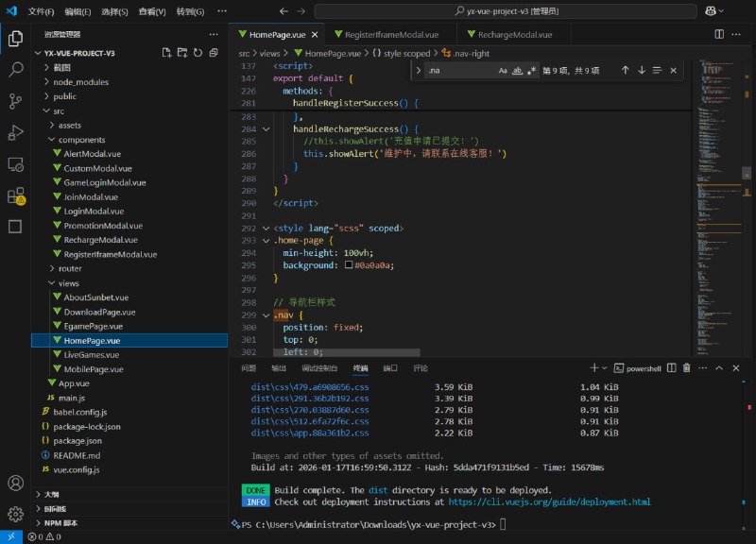Switch to the RechargeModal.vue tab

(x=514, y=34)
